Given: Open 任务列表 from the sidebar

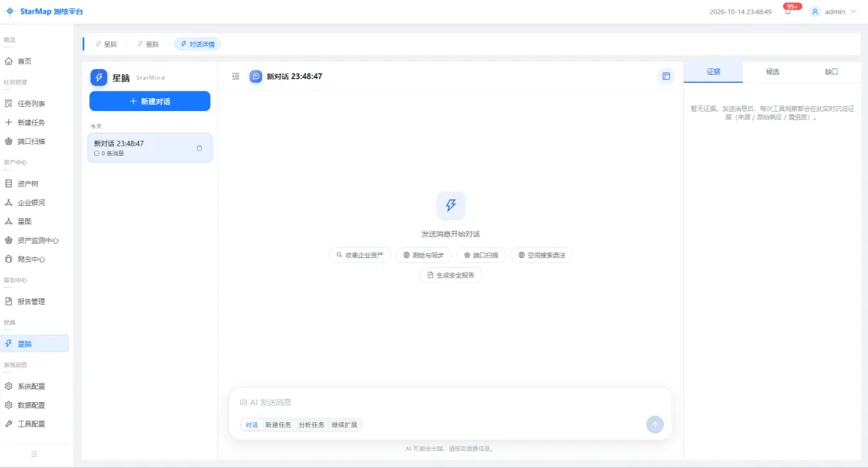Looking at the screenshot, I should 35,104.
